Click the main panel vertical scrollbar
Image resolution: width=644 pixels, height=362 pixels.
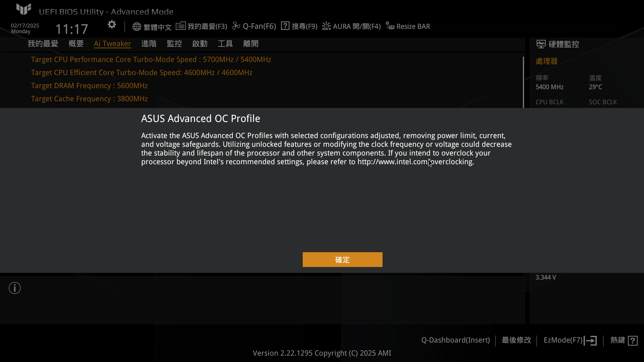523,82
